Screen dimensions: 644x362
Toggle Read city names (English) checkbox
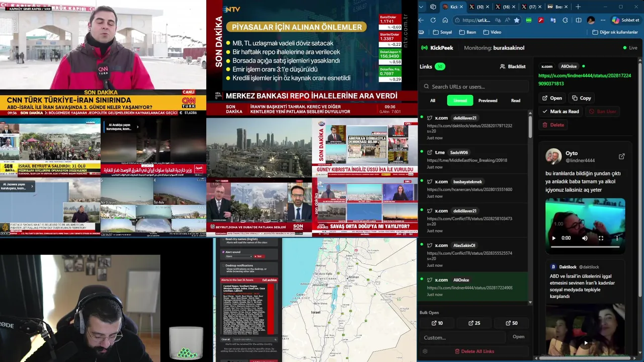(223, 239)
